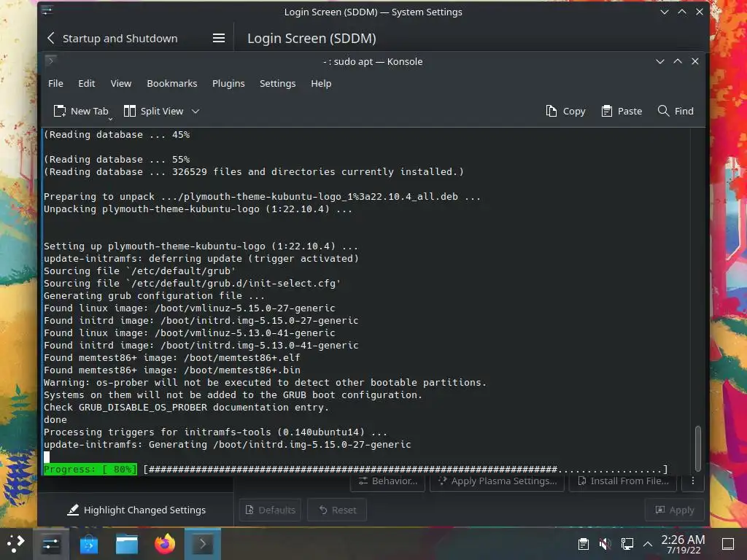Go back to Startup and Shutdown
The width and height of the screenshot is (747, 560).
point(112,39)
